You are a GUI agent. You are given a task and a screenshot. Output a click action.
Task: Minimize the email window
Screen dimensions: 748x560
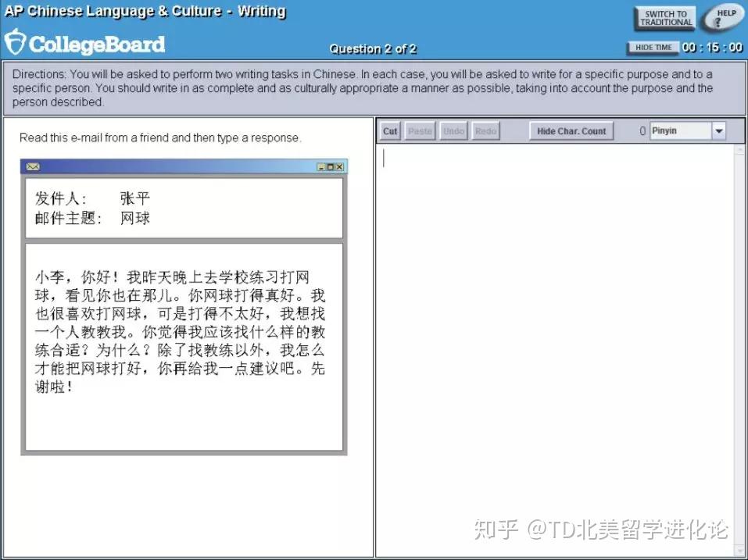(x=321, y=167)
